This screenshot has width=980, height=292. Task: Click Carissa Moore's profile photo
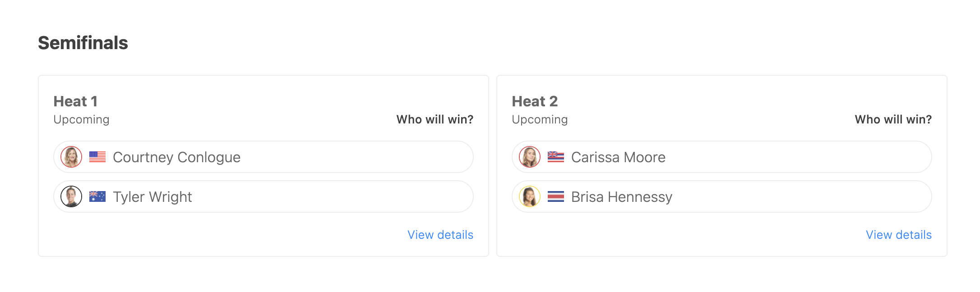(x=530, y=157)
